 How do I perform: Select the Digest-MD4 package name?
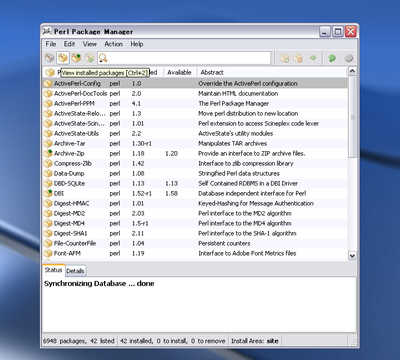pyautogui.click(x=69, y=223)
